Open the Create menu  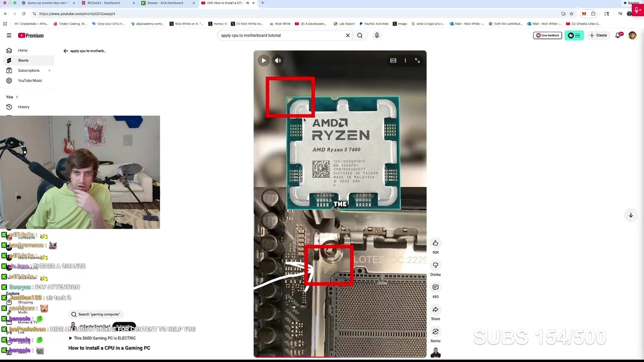[x=599, y=35]
